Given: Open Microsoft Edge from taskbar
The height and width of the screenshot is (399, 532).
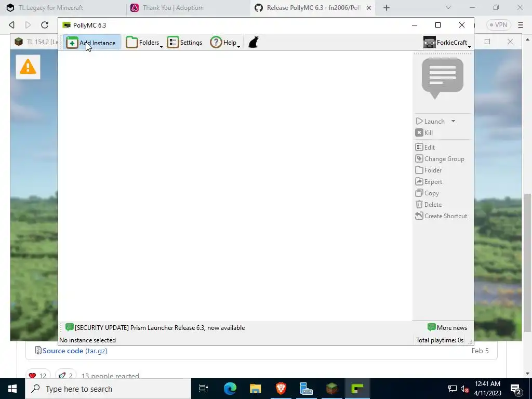Looking at the screenshot, I should coord(230,389).
